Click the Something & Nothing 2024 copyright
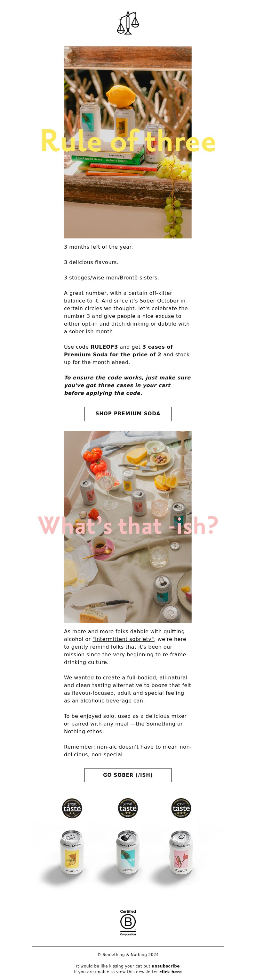 tap(128, 954)
